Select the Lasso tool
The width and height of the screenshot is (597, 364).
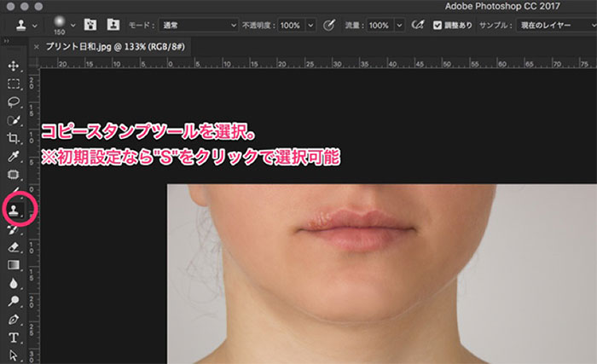click(14, 101)
